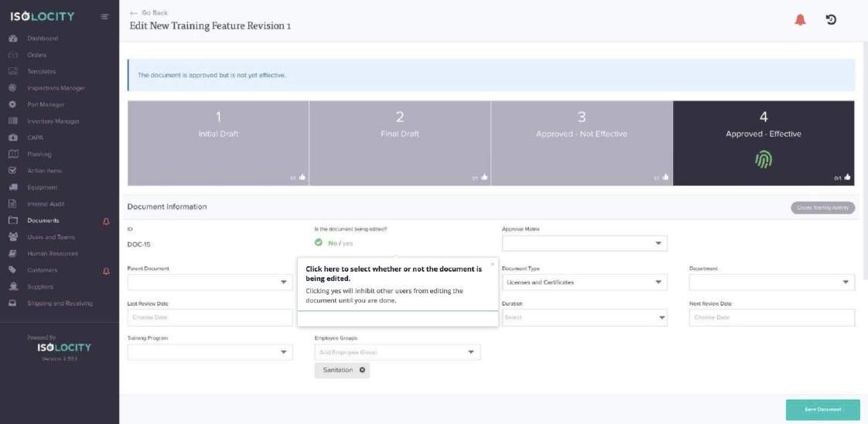Close the editing tooltip popup

(x=492, y=264)
